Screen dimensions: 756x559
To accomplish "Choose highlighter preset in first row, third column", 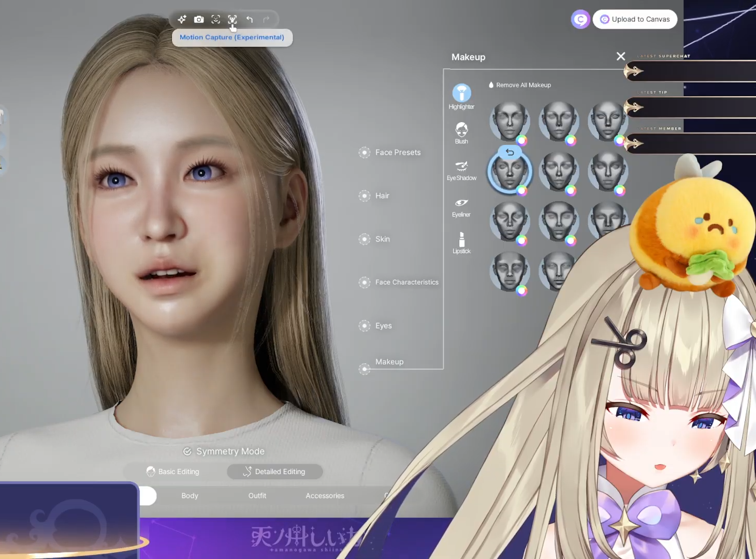I will coord(608,121).
